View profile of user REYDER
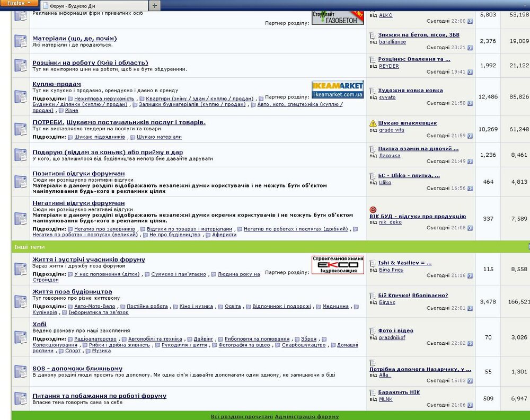The height and width of the screenshot is (420, 530). tap(389, 66)
